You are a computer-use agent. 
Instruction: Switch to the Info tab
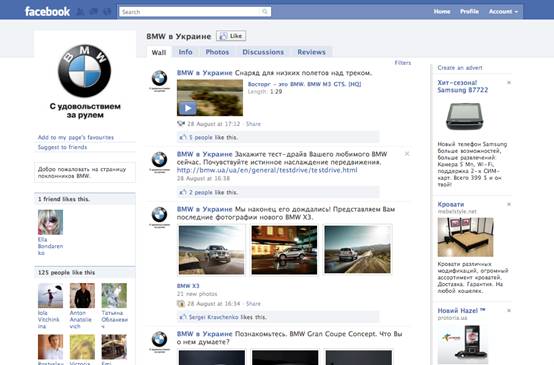click(185, 52)
